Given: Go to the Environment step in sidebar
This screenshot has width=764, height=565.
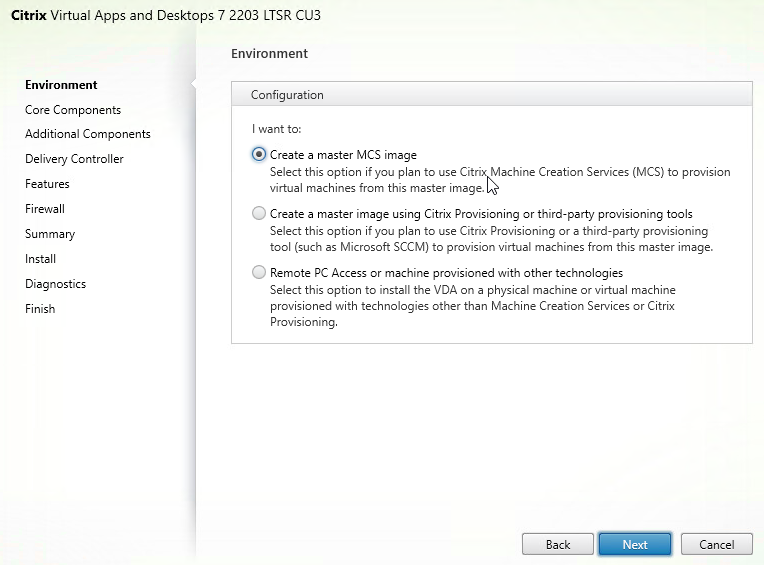Looking at the screenshot, I should pos(61,85).
